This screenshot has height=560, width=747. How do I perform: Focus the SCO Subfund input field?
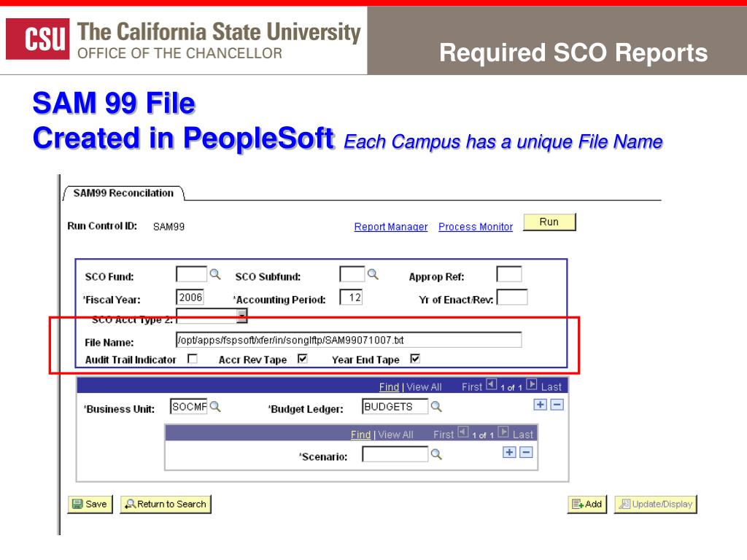352,274
